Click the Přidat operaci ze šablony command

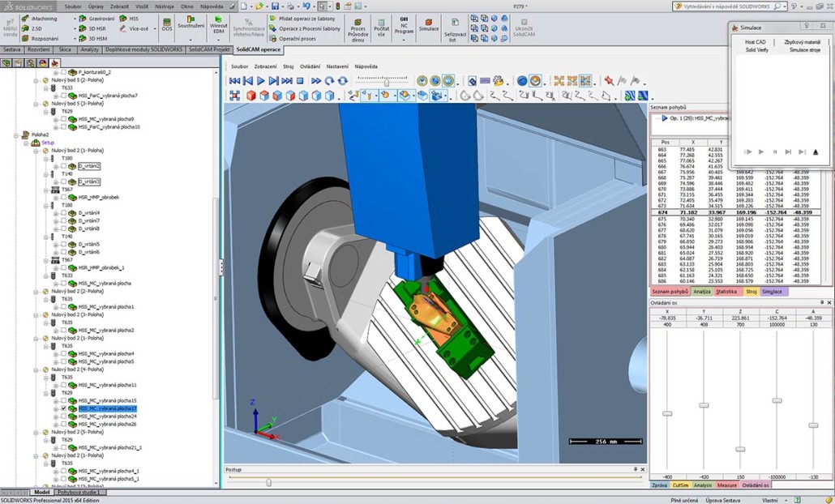click(302, 19)
